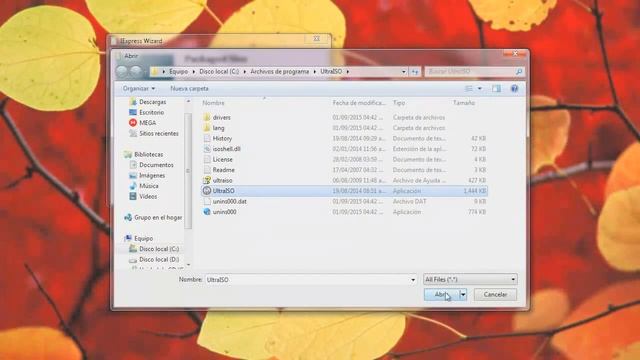The image size is (640, 360).
Task: Open the Abrir split-button arrow
Action: (x=463, y=295)
